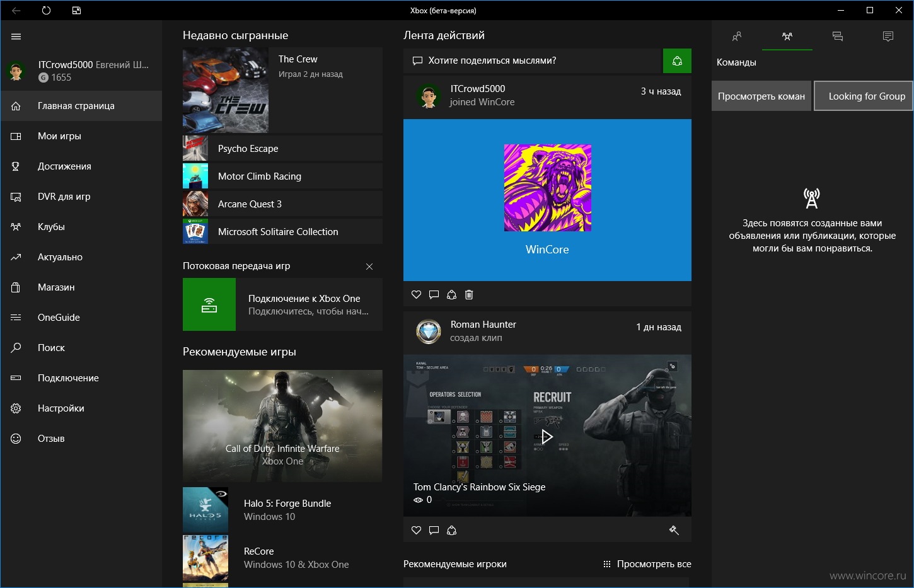This screenshot has width=914, height=588.
Task: Share the WinCore join post
Action: [451, 294]
